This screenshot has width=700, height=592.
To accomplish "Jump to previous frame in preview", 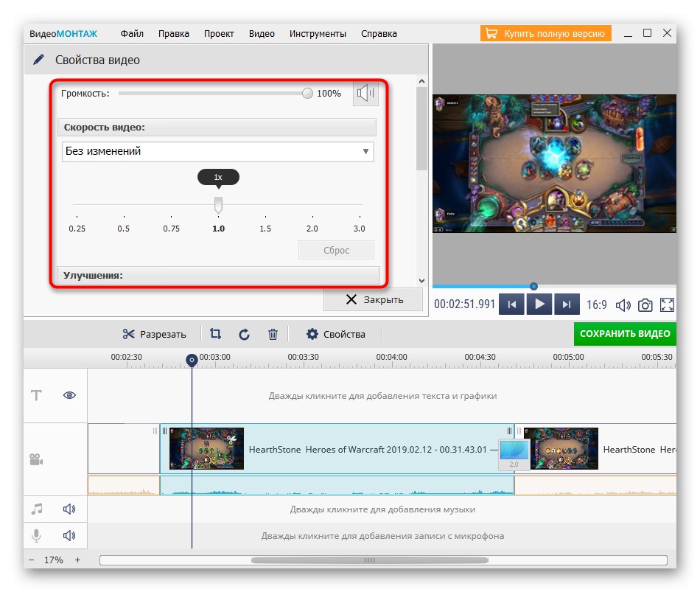I will pos(511,304).
